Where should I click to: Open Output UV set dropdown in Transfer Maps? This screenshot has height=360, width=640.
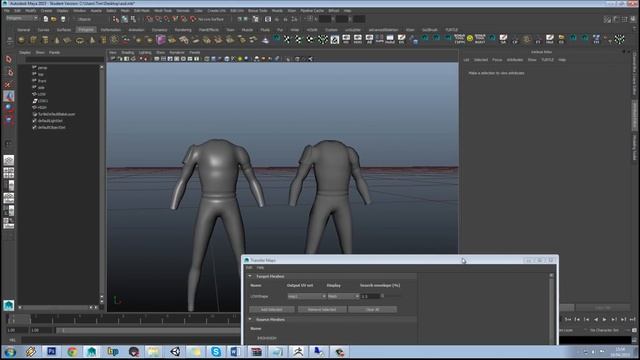(307, 296)
